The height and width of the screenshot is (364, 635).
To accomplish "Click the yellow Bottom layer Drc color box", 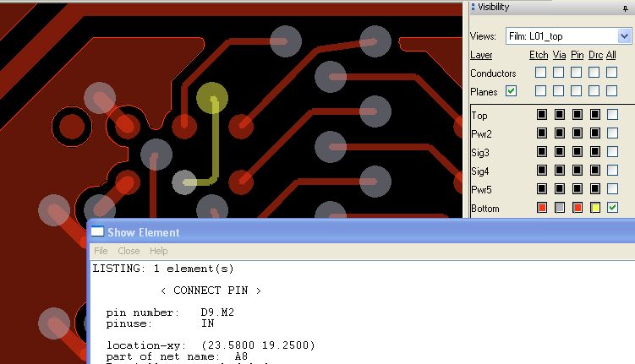I will point(595,208).
